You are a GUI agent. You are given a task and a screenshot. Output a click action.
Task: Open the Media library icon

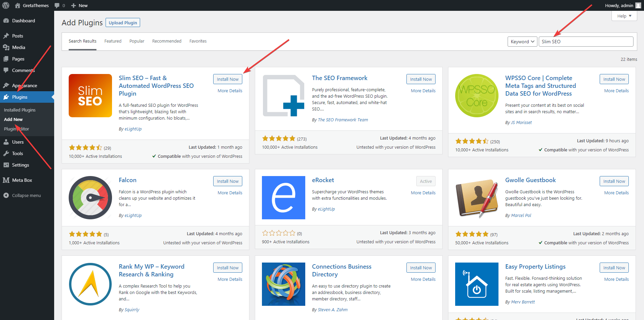click(6, 47)
